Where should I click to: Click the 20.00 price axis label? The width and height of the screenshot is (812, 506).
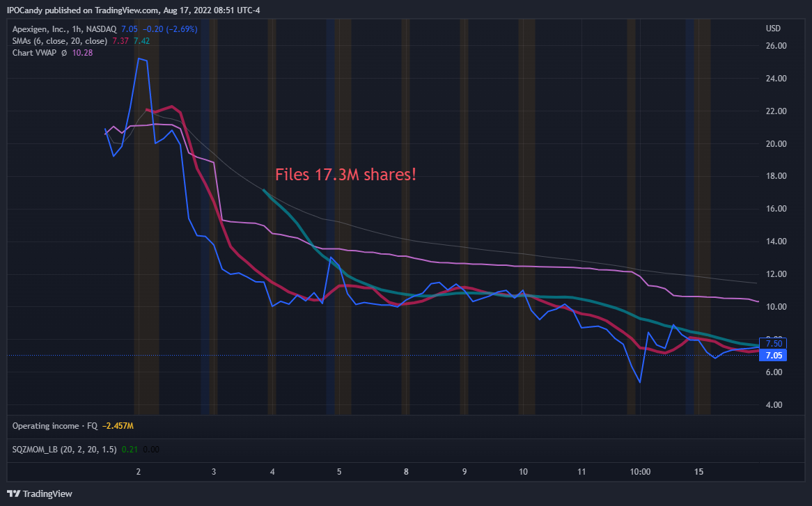[776, 143]
